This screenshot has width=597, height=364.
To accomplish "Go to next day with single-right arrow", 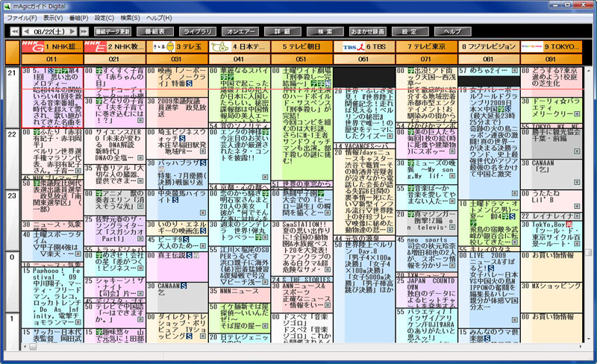I will click(x=72, y=31).
